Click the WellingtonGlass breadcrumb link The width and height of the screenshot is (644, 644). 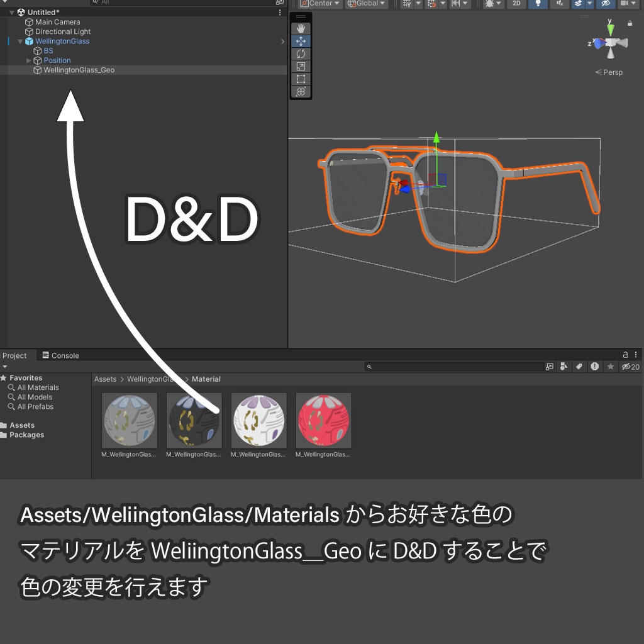point(146,379)
